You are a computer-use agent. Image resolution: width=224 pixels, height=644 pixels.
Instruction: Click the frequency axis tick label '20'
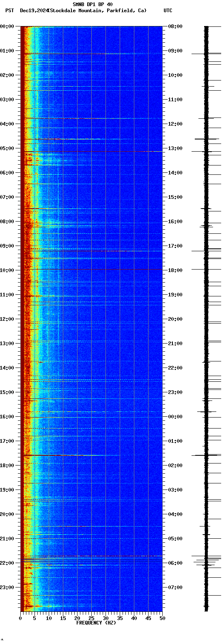click(77, 618)
